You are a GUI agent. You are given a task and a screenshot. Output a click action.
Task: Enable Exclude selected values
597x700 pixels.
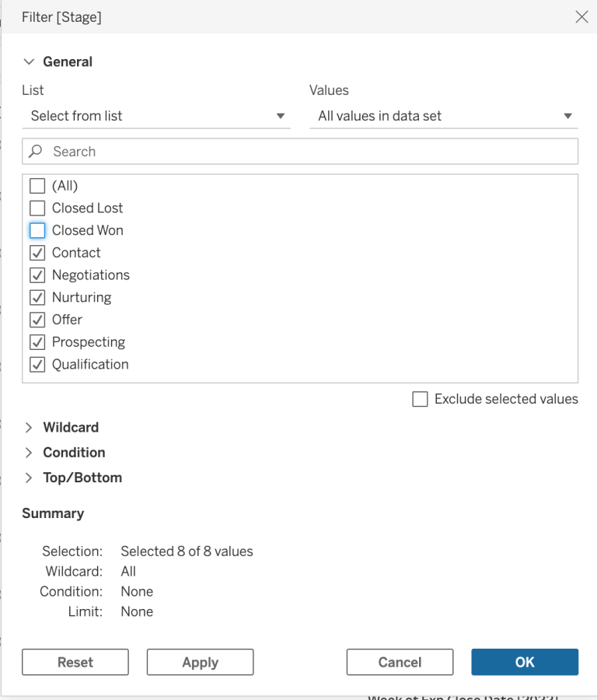tap(420, 399)
